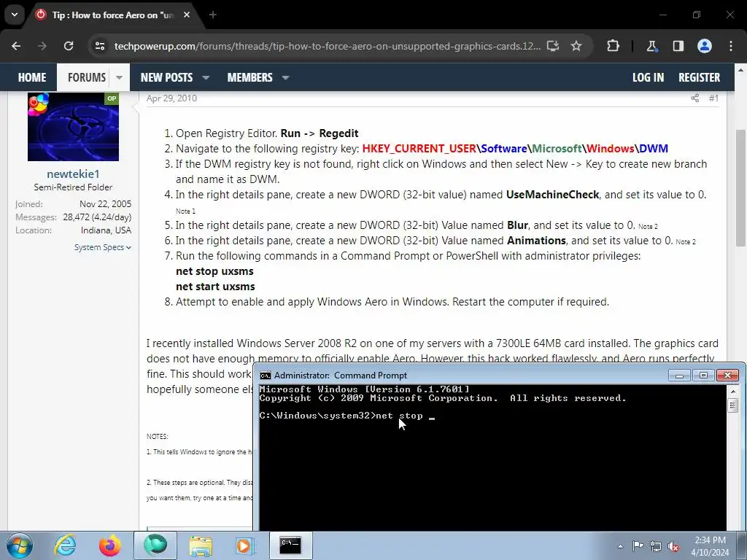Click the 'net stop uxsms' command text
Screen dimensions: 747x560
point(214,271)
